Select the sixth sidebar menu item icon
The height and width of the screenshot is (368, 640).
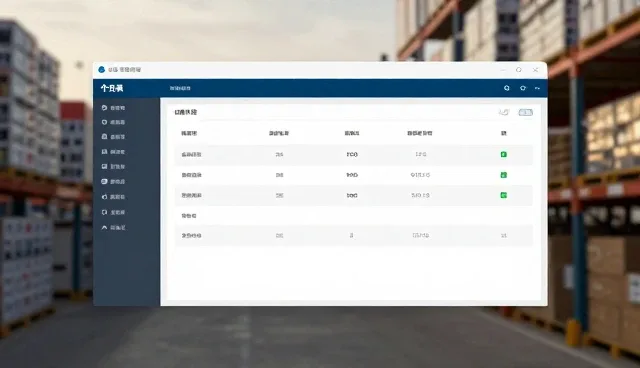click(104, 181)
